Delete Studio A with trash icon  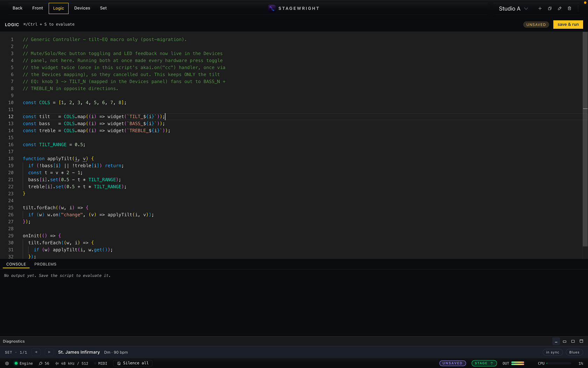[x=569, y=8]
